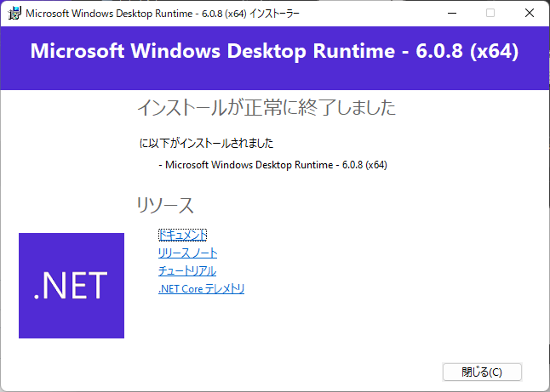This screenshot has width=550, height=392.
Task: Click the に以下がインストールされました text
Action: click(x=206, y=143)
